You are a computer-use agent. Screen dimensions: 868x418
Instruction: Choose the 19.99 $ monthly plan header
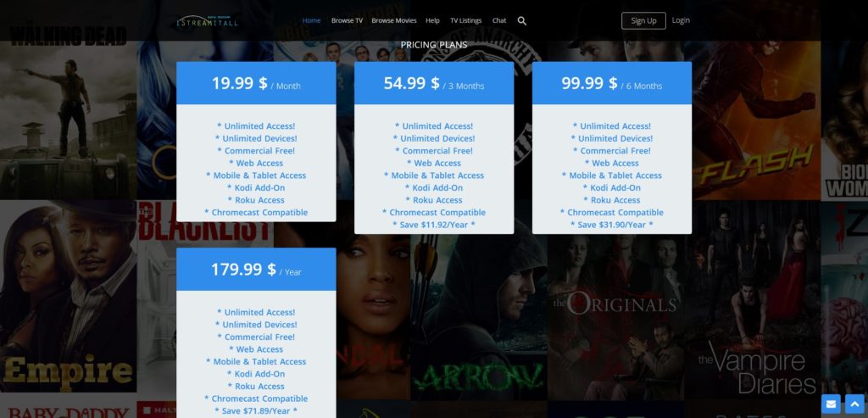[256, 83]
